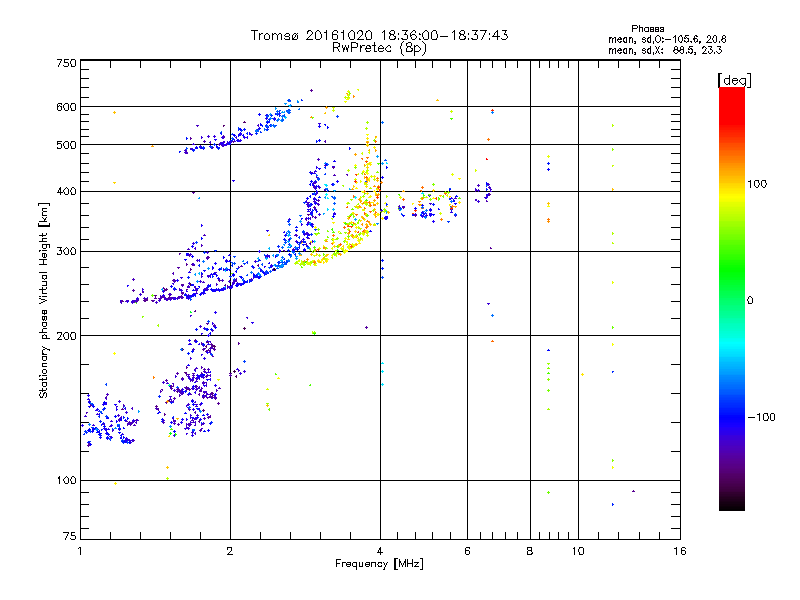Click the x-axis tick label '16'
This screenshot has width=800, height=600.
click(680, 551)
